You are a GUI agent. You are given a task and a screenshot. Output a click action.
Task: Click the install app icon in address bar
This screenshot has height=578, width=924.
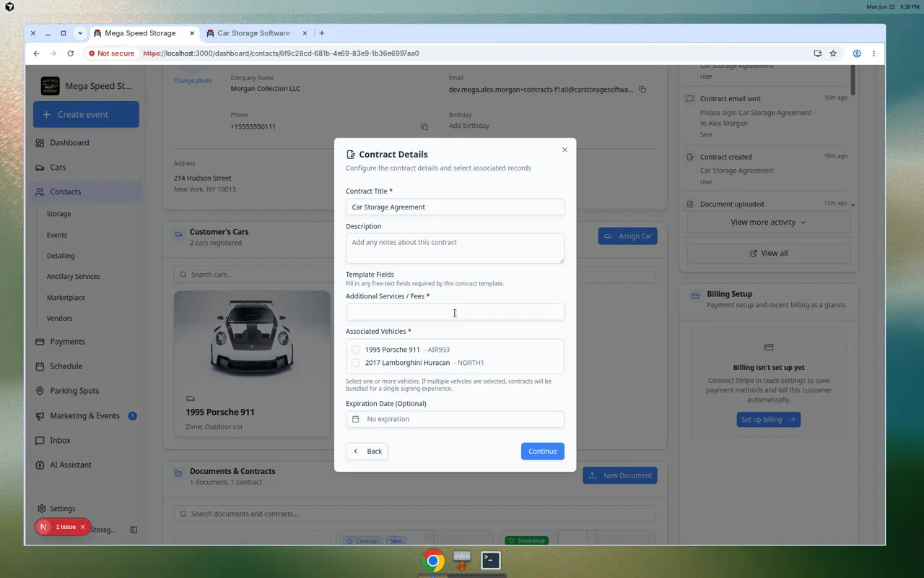pos(818,53)
